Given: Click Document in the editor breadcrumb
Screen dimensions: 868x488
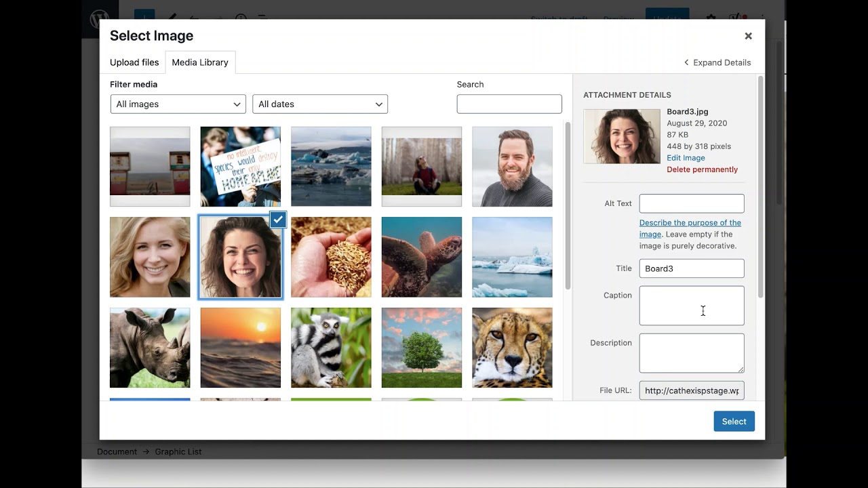Looking at the screenshot, I should click(117, 451).
